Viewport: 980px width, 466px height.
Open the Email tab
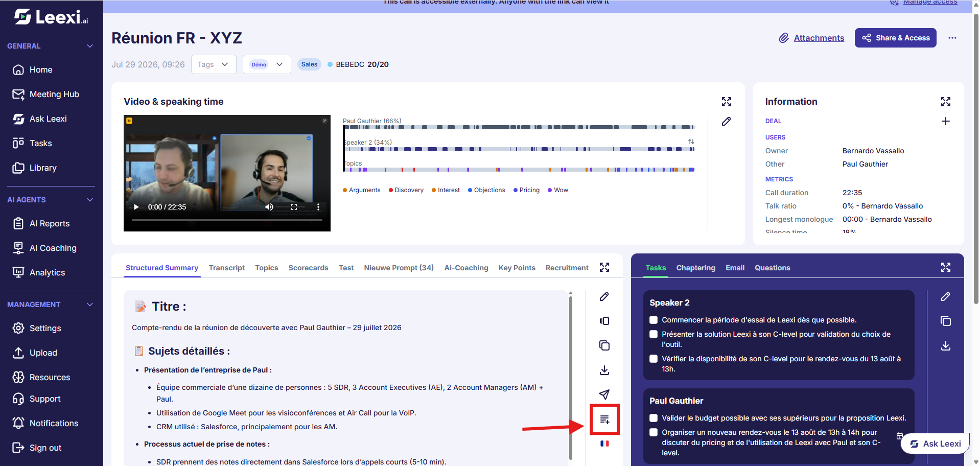(735, 268)
